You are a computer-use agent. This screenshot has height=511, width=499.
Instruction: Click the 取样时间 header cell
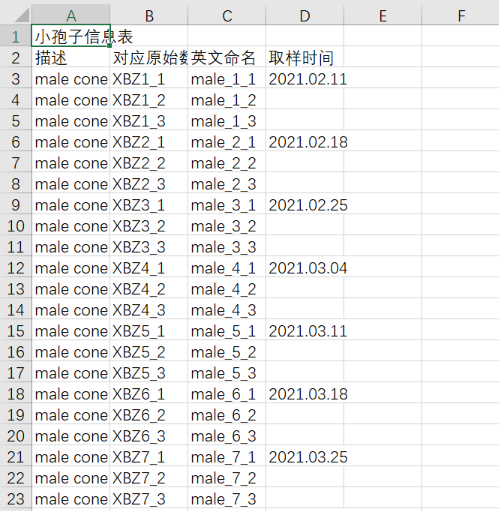(x=305, y=57)
